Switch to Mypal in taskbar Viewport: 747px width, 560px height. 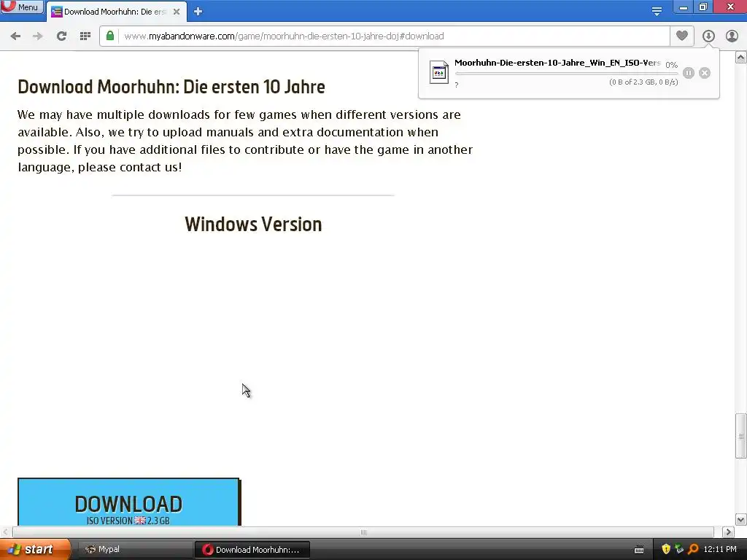pyautogui.click(x=134, y=550)
